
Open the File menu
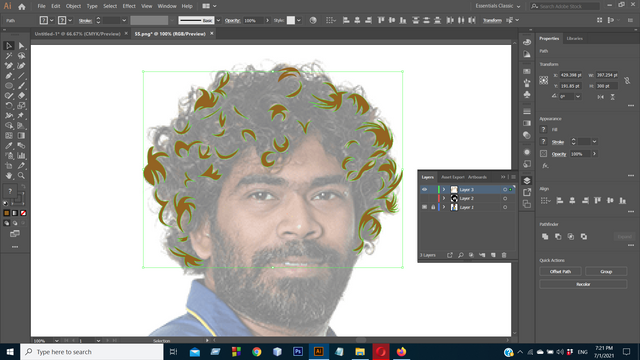click(41, 6)
